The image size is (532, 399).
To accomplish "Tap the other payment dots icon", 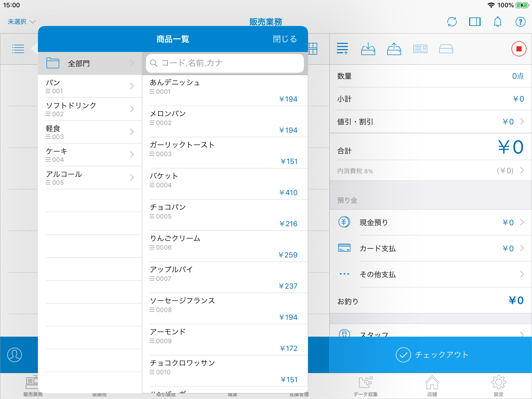I will (x=344, y=274).
